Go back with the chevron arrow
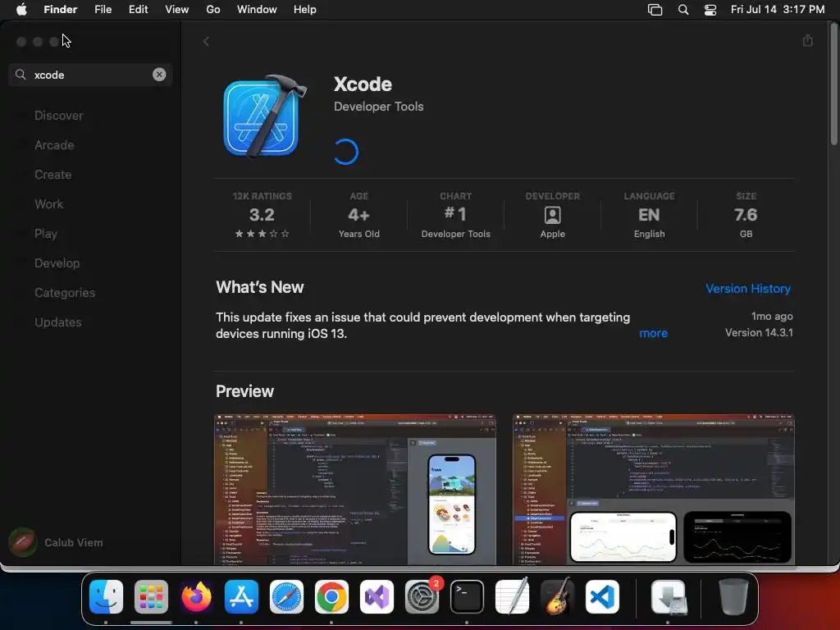 pyautogui.click(x=206, y=41)
